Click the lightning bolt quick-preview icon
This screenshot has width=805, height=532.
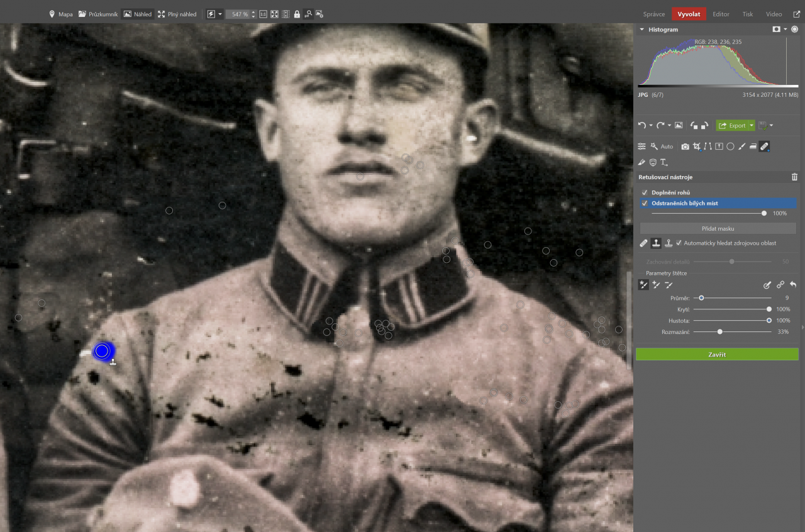pos(211,14)
